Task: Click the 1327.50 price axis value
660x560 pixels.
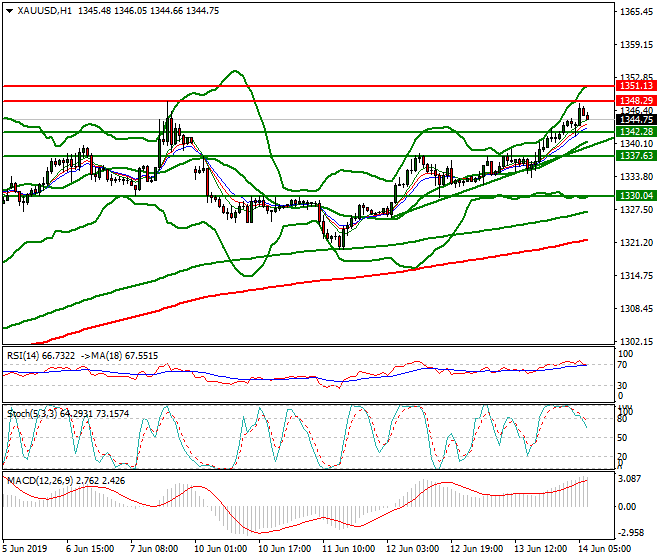Action: coord(636,210)
